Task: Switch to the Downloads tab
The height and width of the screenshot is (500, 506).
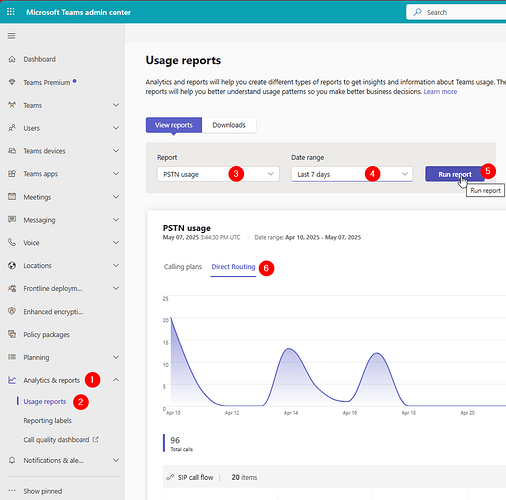Action: [x=229, y=125]
